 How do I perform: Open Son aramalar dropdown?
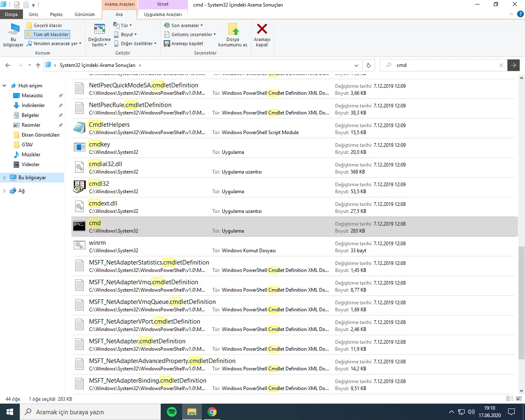(183, 25)
